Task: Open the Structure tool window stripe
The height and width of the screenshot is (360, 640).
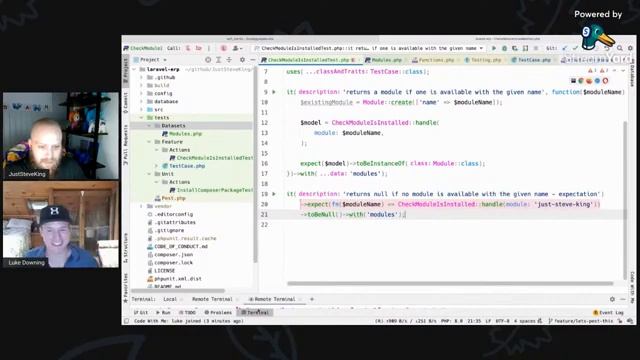Action: 126,248
